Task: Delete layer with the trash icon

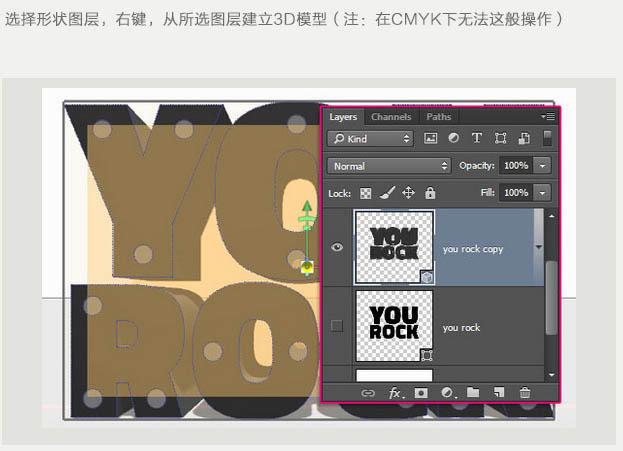Action: (x=525, y=393)
